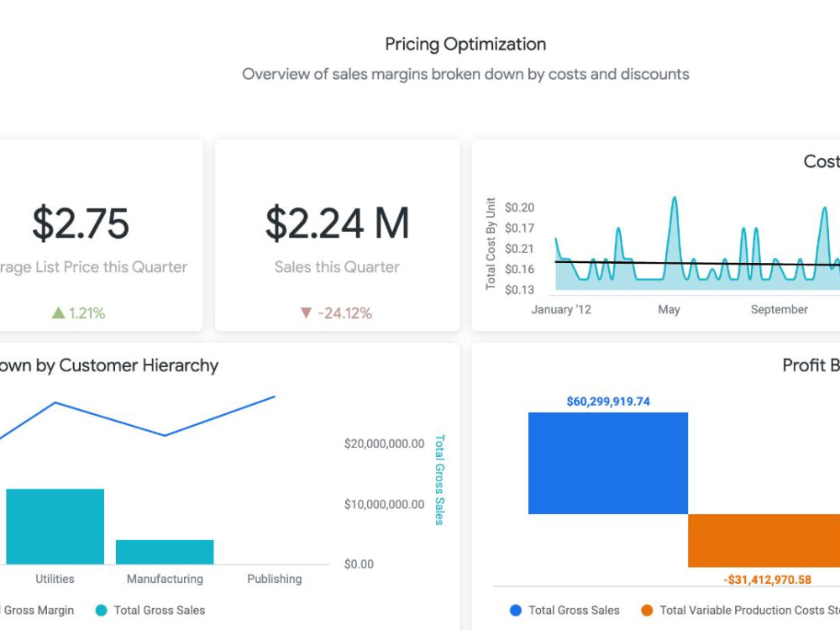Click the Pricing Optimization dashboard title
Viewport: 840px width, 630px height.
(x=465, y=44)
